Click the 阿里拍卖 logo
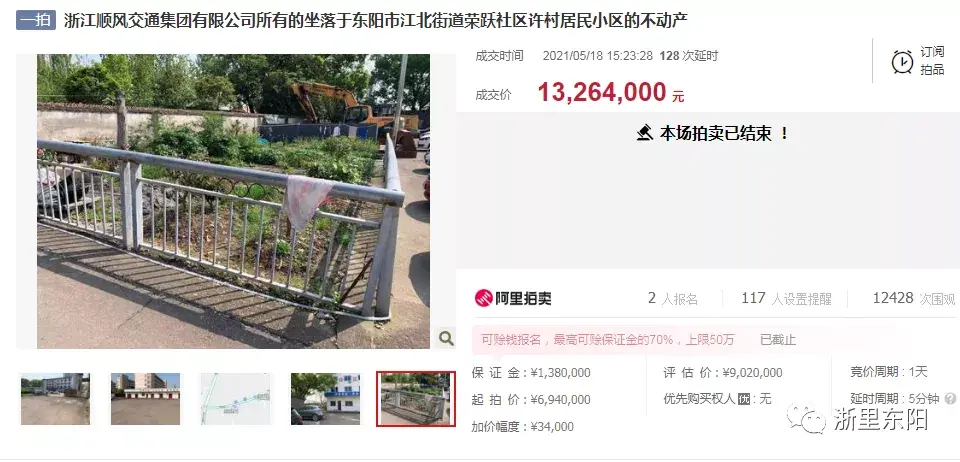Screen dimensions: 960x462 [513, 298]
